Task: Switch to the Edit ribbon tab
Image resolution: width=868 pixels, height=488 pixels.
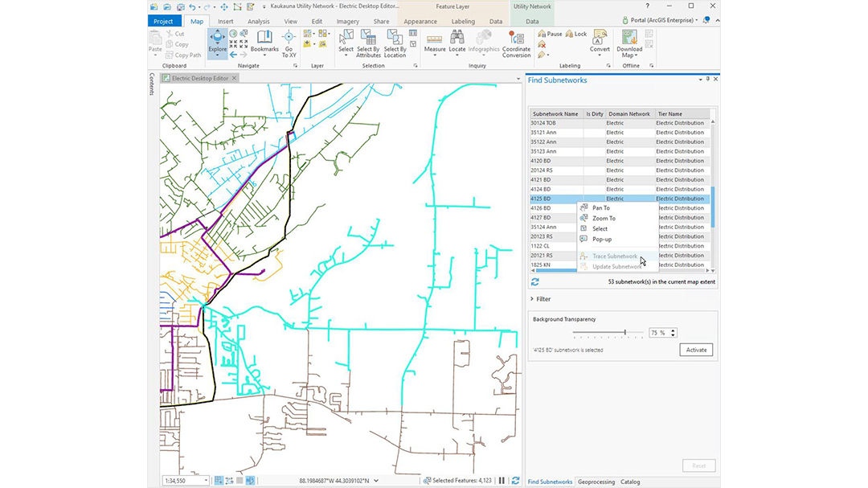Action: [x=317, y=21]
